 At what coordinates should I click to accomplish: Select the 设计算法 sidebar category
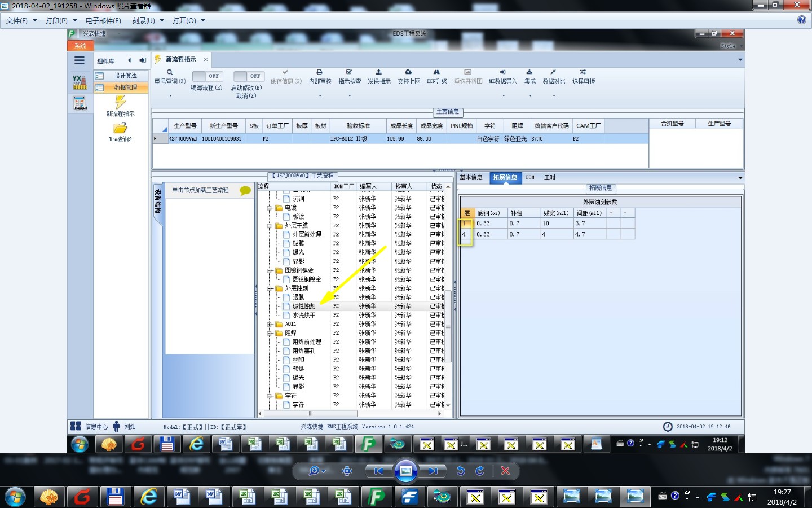point(121,76)
